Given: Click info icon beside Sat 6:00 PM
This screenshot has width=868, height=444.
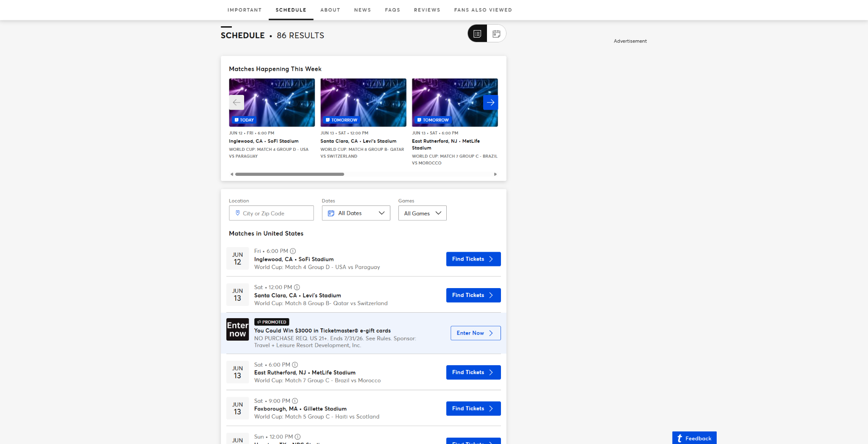Looking at the screenshot, I should (x=295, y=365).
